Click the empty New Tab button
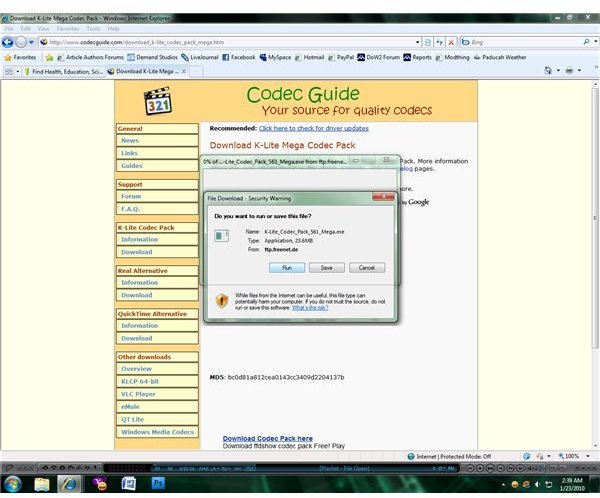The width and height of the screenshot is (600, 498). (x=196, y=72)
